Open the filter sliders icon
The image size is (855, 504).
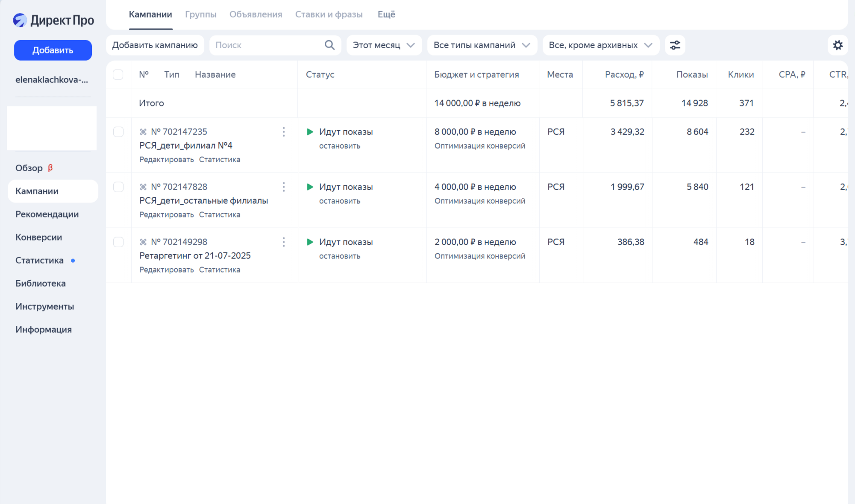coord(675,45)
